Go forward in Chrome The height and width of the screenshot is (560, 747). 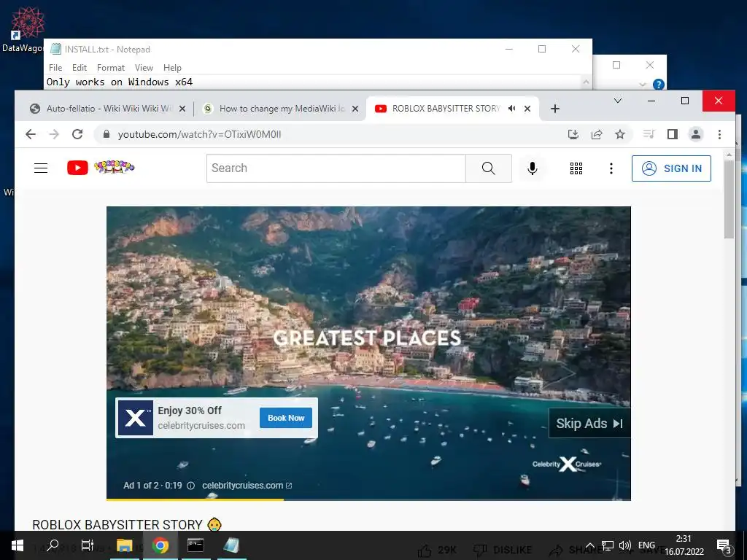pyautogui.click(x=54, y=134)
